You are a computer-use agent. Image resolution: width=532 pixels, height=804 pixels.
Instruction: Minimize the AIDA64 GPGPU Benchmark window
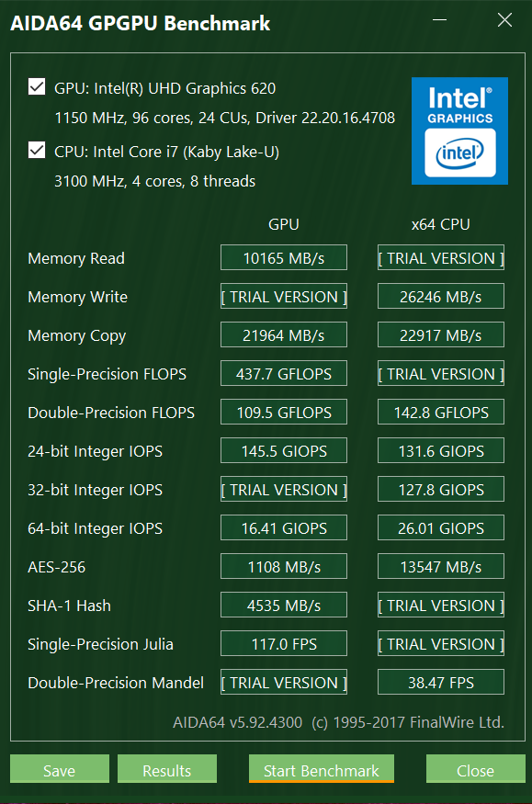[439, 20]
